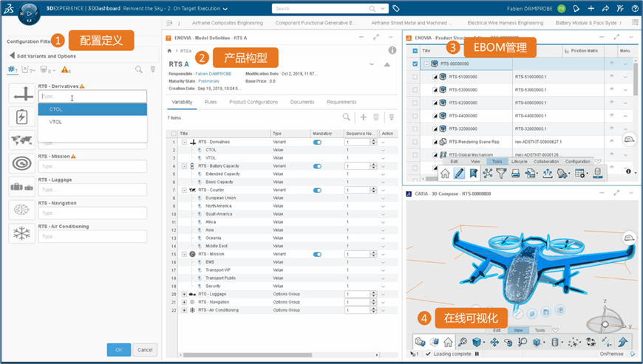The height and width of the screenshot is (364, 643).
Task: Click the pencil edit icon in Product Structure toolbar
Action: (x=459, y=174)
